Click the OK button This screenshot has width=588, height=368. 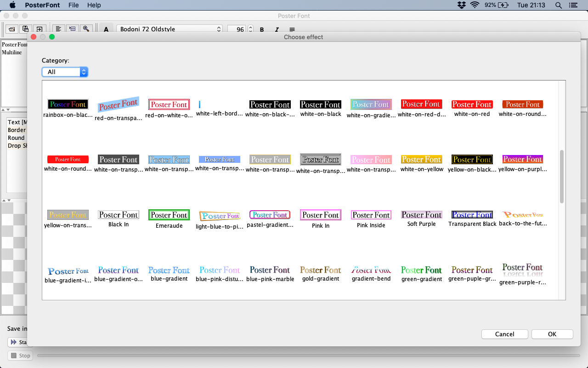click(552, 334)
